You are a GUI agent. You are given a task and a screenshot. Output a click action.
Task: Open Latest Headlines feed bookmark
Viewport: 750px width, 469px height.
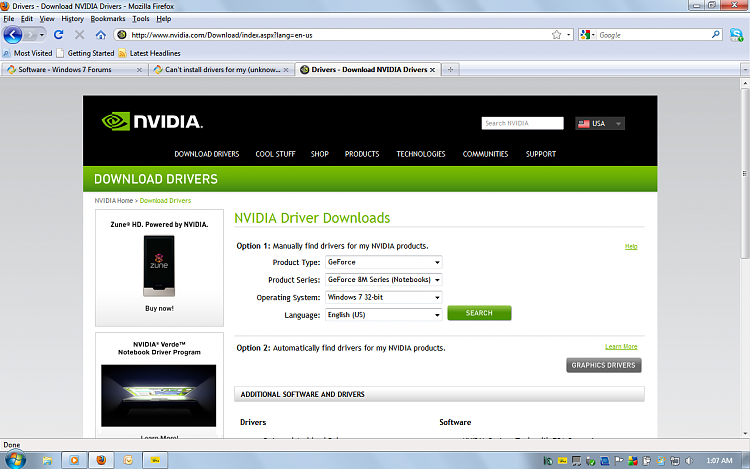coord(149,53)
